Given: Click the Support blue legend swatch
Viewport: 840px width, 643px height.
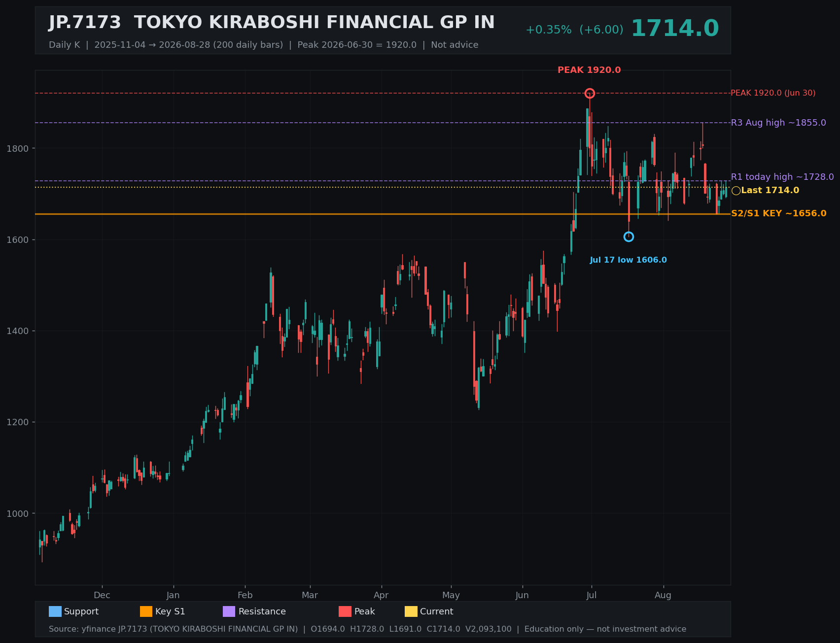Looking at the screenshot, I should [x=55, y=611].
